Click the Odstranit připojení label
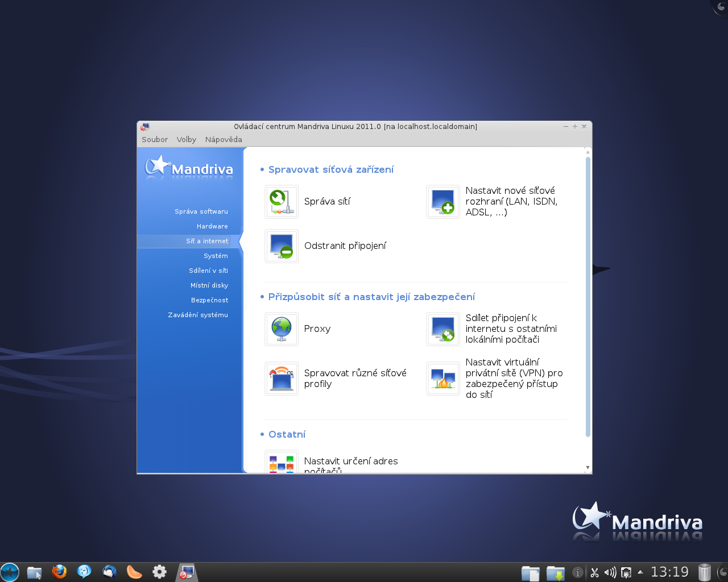The width and height of the screenshot is (728, 582). 345,246
